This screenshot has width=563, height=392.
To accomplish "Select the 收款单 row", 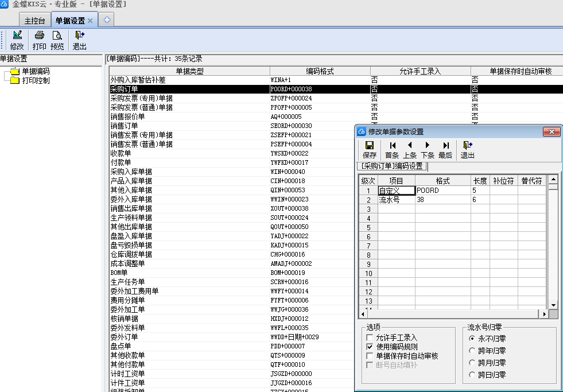I will (x=232, y=153).
